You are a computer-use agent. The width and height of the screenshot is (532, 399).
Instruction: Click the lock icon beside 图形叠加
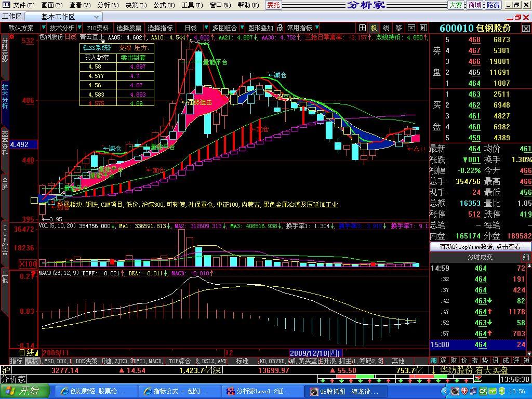tap(280, 28)
